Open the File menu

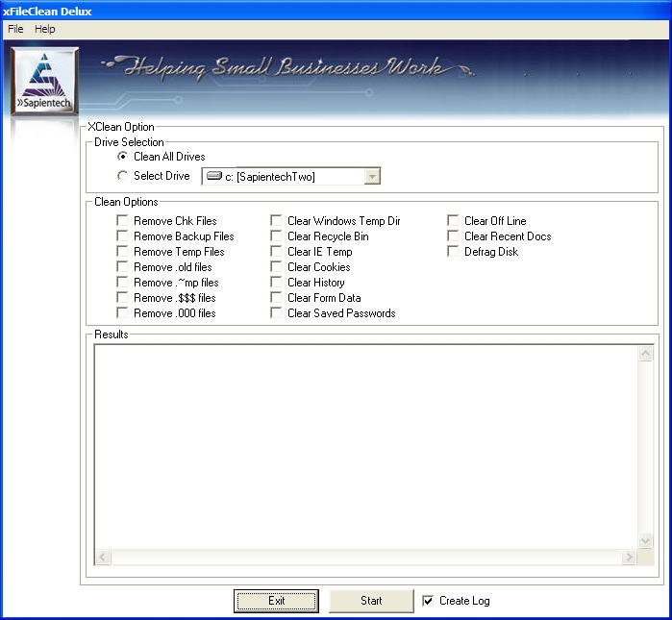15,29
